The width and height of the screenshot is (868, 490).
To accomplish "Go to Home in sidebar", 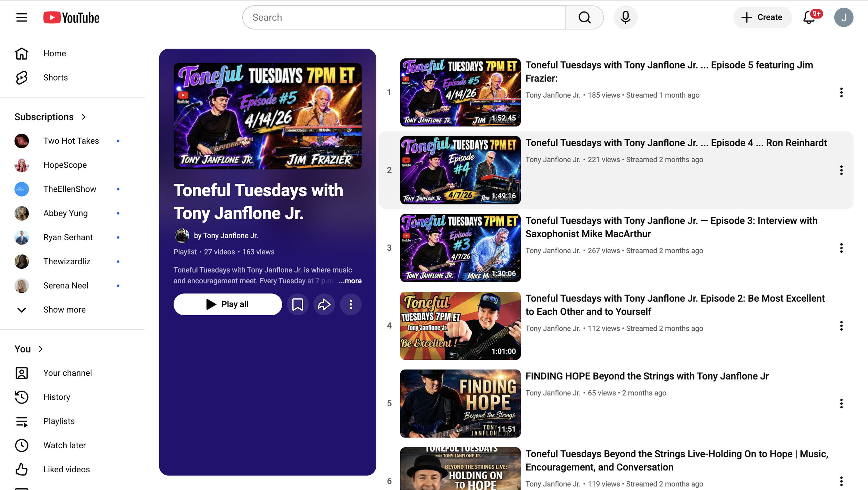I will tap(72, 53).
